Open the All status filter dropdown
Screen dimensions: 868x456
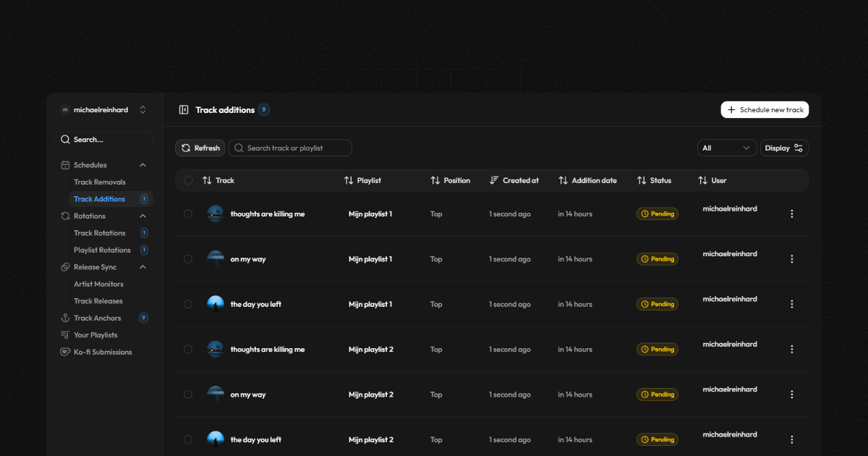[726, 148]
